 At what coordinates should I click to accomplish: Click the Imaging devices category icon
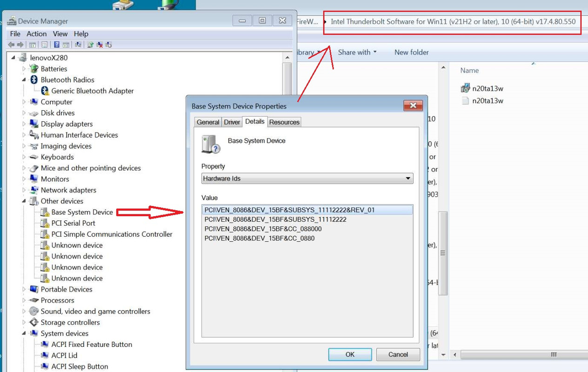[x=34, y=146]
